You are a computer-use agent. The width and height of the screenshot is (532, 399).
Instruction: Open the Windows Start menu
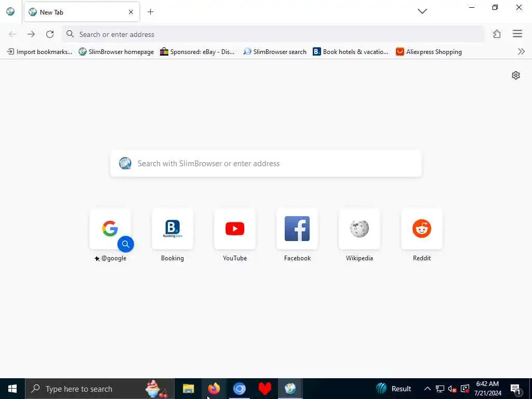pyautogui.click(x=12, y=389)
